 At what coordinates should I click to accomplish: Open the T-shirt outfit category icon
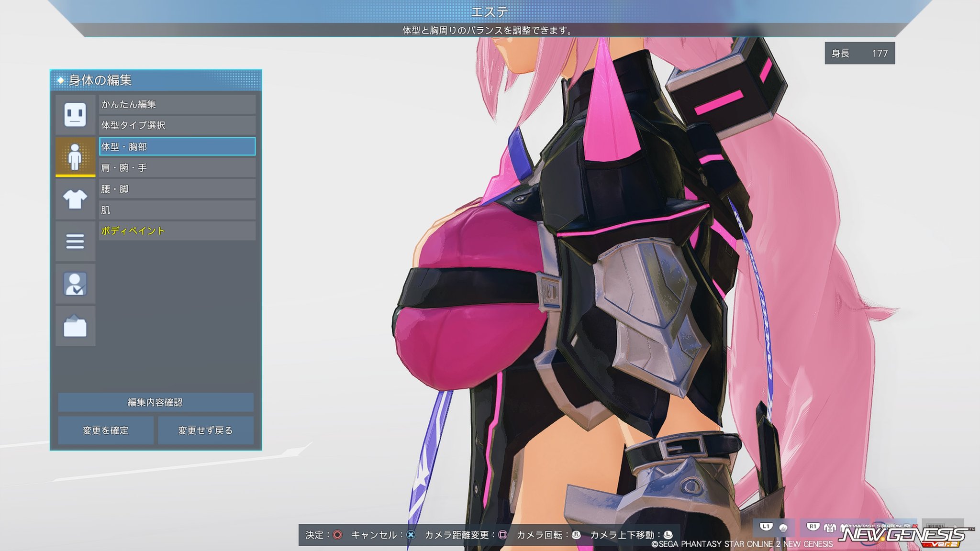[x=75, y=199]
